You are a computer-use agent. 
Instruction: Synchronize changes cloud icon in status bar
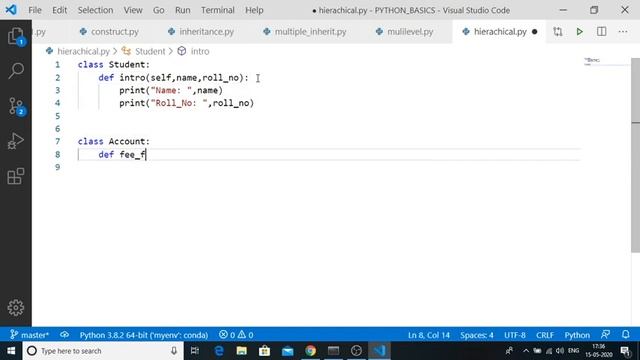pos(64,335)
